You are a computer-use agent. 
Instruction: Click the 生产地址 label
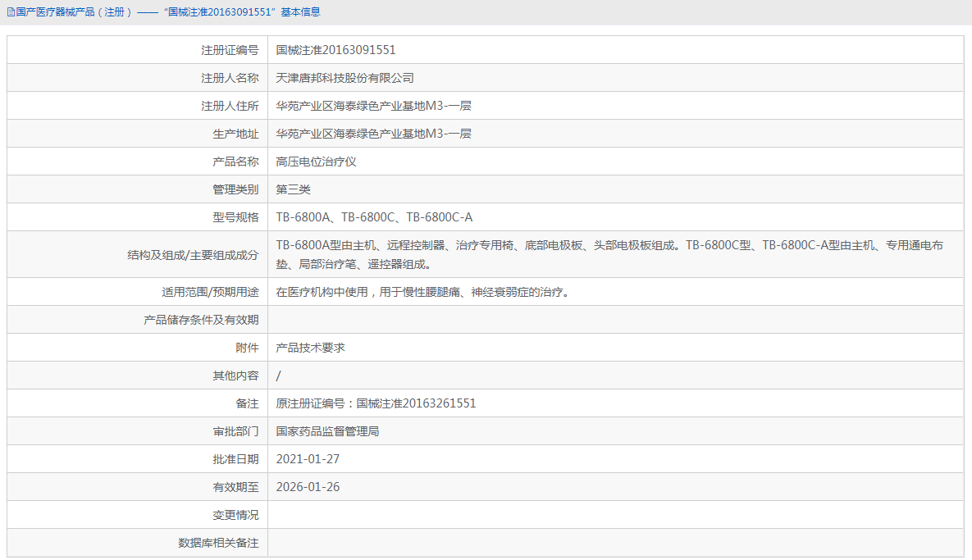tap(235, 134)
